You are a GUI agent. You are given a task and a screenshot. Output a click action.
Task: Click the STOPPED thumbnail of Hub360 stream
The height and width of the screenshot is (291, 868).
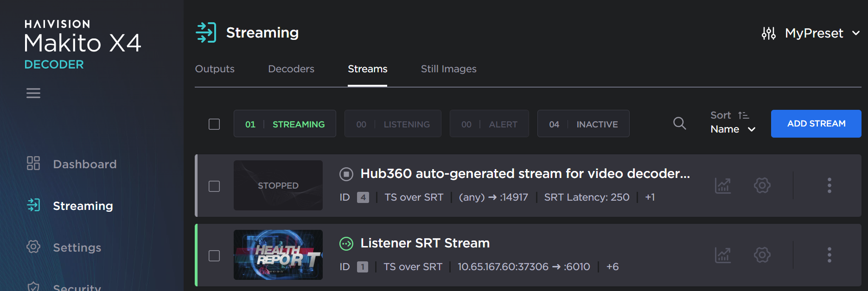point(278,185)
